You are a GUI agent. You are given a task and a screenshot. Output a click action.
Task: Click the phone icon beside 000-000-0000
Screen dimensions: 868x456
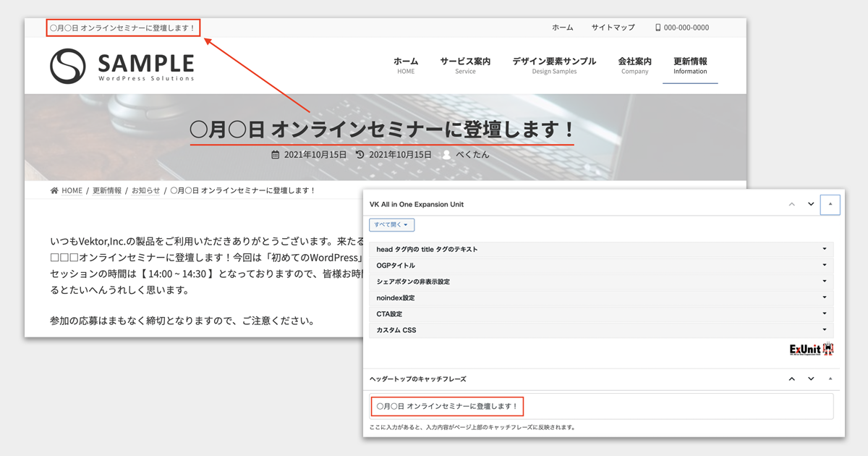point(657,28)
